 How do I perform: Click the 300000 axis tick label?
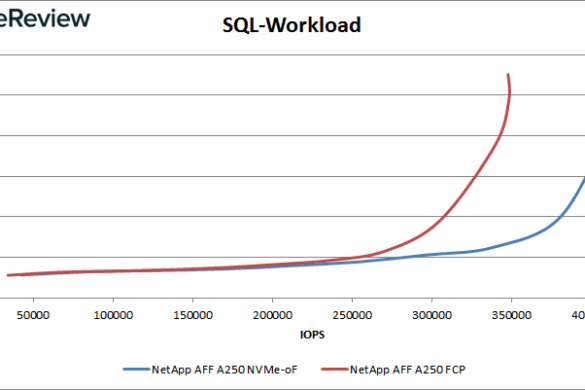coord(432,315)
